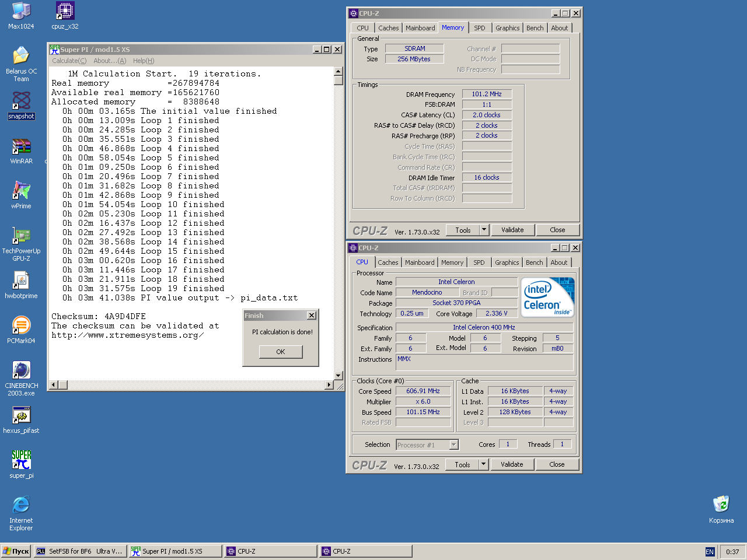Expand Tools dropdown arrow in upper CPU-Z
The image size is (747, 560).
pyautogui.click(x=484, y=230)
